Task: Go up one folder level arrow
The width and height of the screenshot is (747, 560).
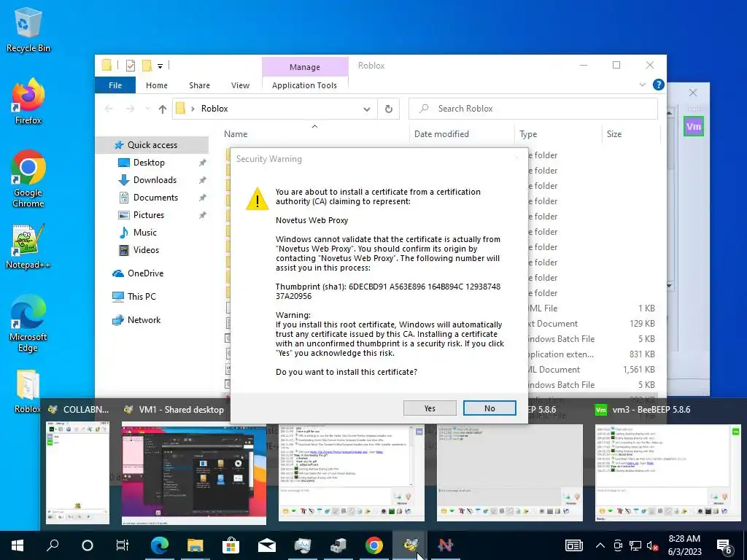Action: click(x=163, y=109)
